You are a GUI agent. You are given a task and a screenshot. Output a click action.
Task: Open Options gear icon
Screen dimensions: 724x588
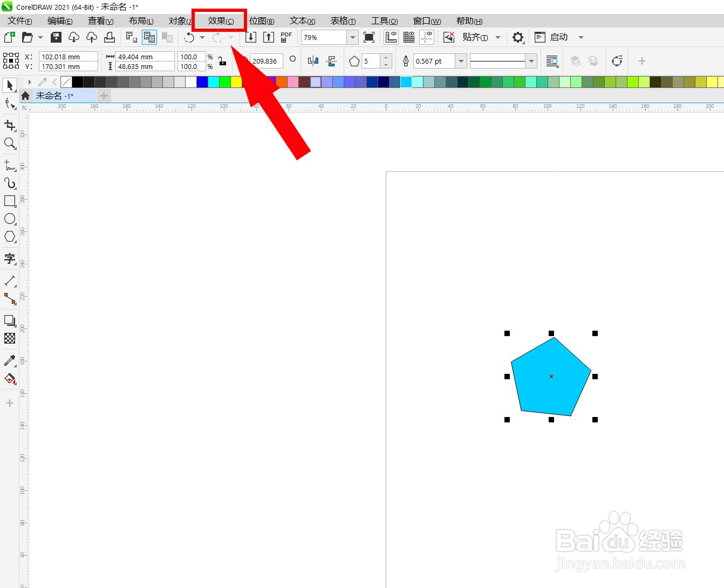point(518,37)
